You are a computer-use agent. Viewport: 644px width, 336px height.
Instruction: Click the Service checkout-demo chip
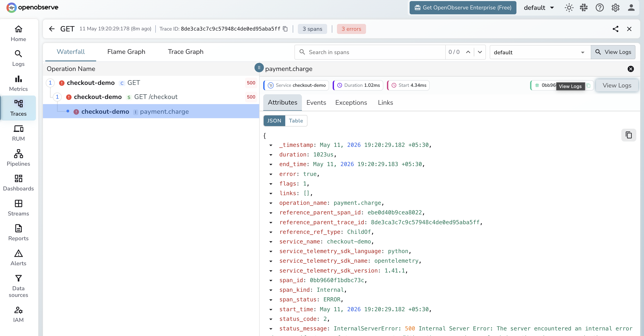pyautogui.click(x=296, y=85)
